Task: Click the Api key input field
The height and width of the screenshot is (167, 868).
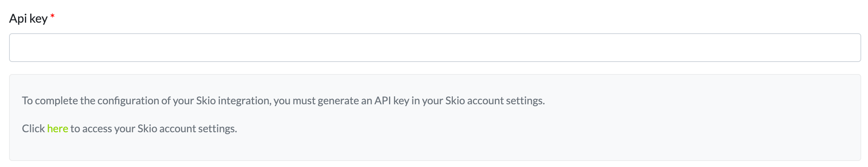Action: (434, 48)
